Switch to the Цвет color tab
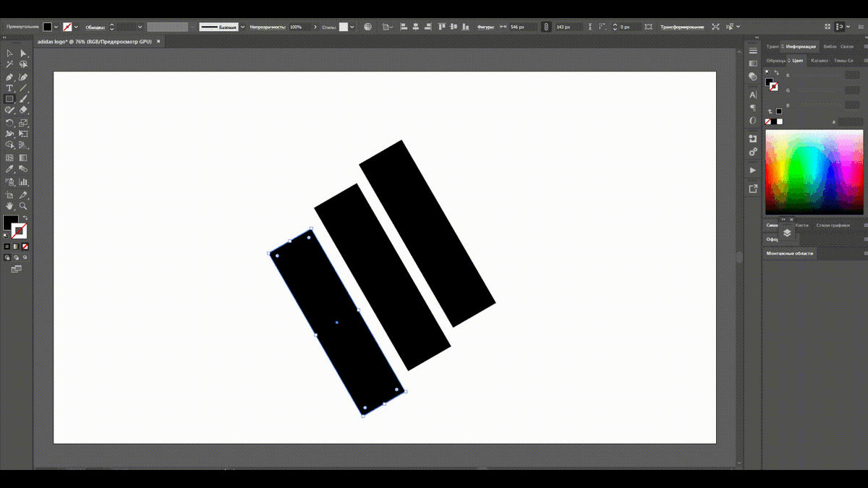This screenshot has width=868, height=488. click(798, 61)
